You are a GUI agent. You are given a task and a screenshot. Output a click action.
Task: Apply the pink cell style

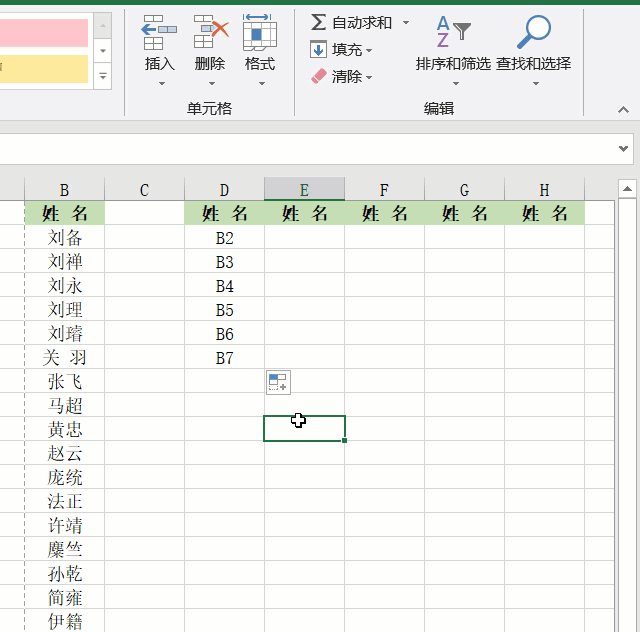[x=44, y=33]
